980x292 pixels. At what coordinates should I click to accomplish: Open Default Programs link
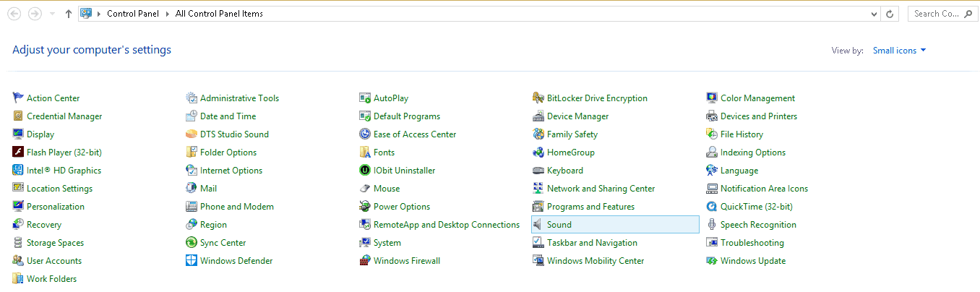[x=407, y=116]
